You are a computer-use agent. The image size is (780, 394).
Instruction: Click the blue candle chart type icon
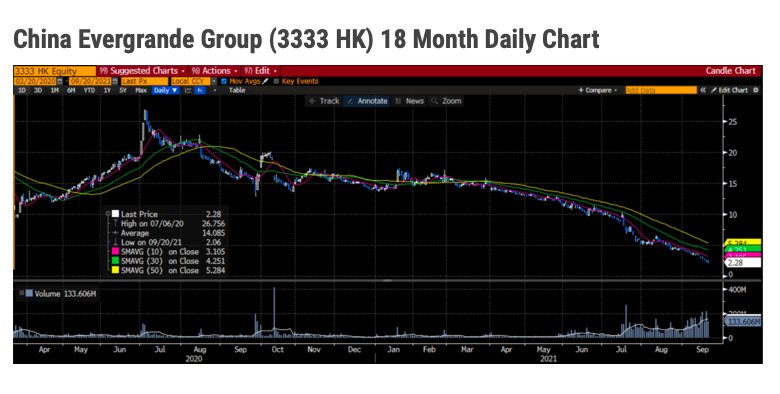200,91
